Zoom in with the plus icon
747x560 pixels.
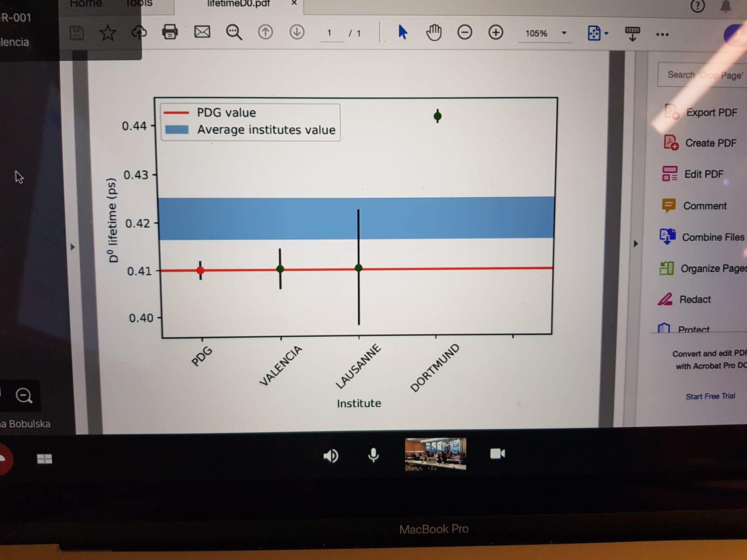coord(495,33)
